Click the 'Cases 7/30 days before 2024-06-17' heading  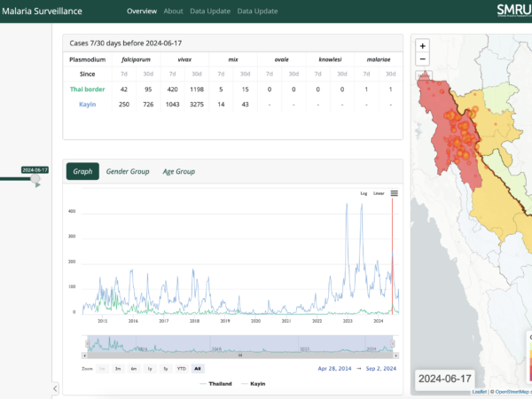click(126, 43)
